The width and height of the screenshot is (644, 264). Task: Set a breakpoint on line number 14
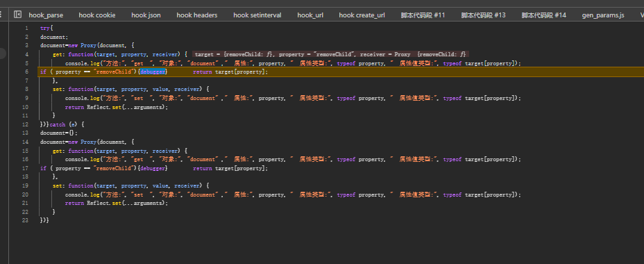tap(26, 142)
